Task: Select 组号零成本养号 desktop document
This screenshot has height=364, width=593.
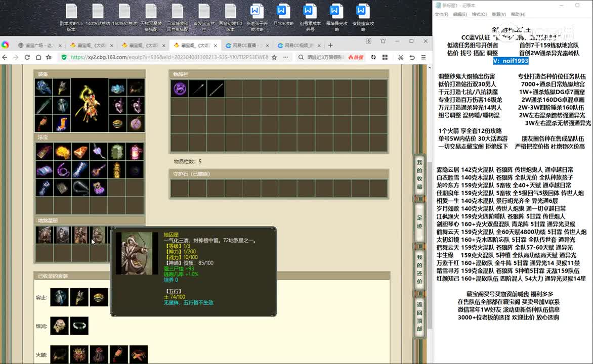Action: pyautogui.click(x=310, y=18)
